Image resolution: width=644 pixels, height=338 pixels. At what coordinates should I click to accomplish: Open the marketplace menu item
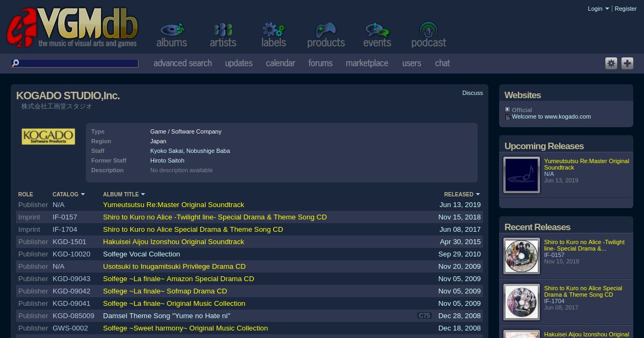coord(367,63)
